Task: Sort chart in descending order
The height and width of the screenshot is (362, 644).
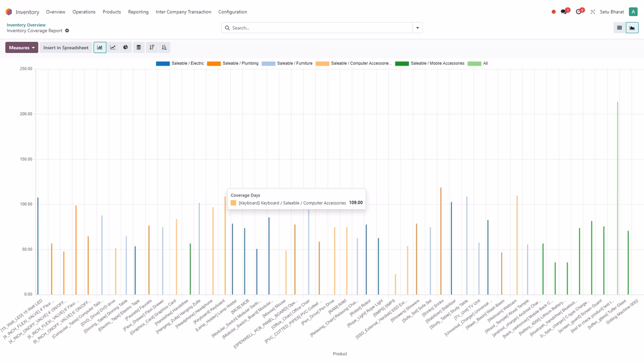Action: 151,47
